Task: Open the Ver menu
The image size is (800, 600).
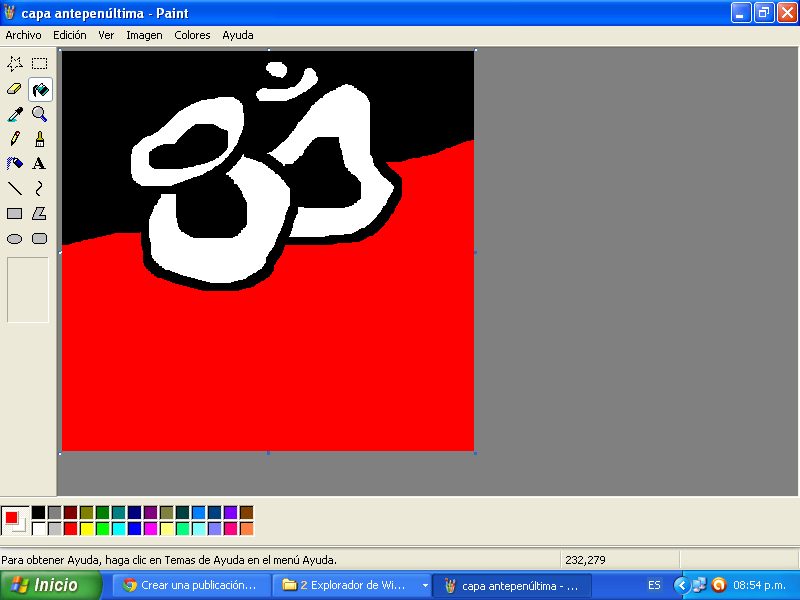Action: [106, 35]
